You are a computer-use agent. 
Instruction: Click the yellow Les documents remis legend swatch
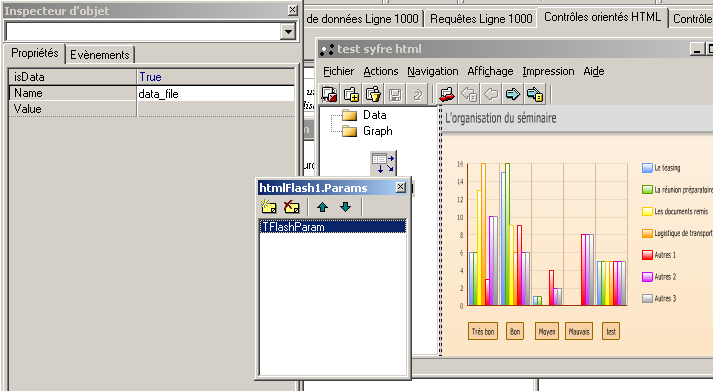click(x=647, y=211)
